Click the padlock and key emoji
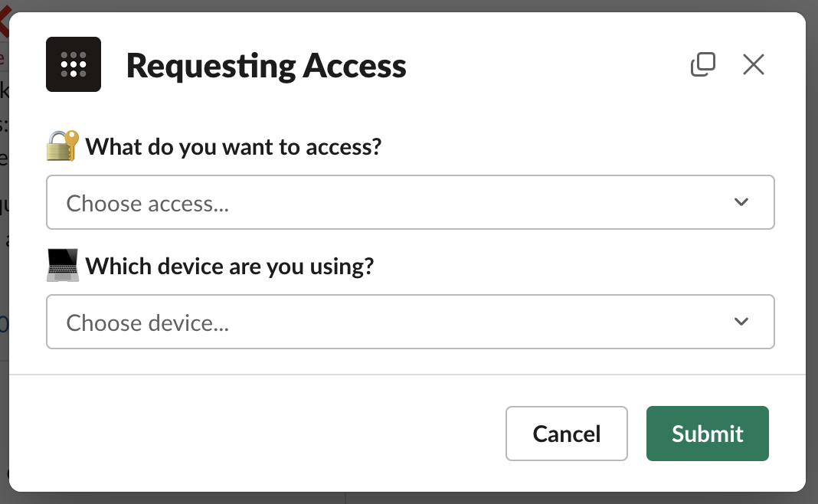This screenshot has width=818, height=504. pos(61,146)
